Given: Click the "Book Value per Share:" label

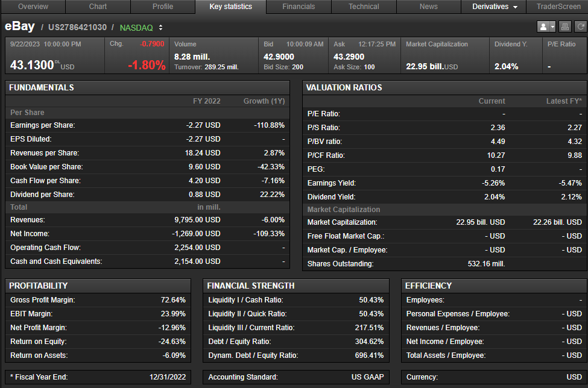Looking at the screenshot, I should click(46, 167).
